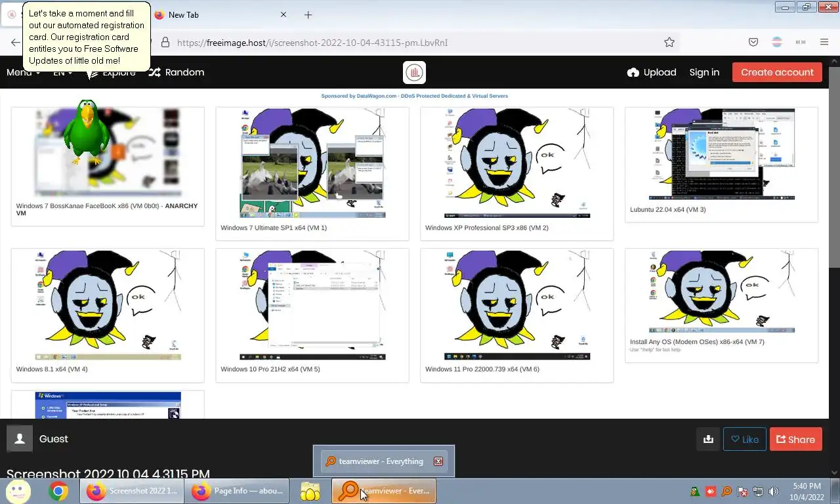This screenshot has width=840, height=504.
Task: Click the page vertical scrollbar thumb
Action: (x=834, y=166)
